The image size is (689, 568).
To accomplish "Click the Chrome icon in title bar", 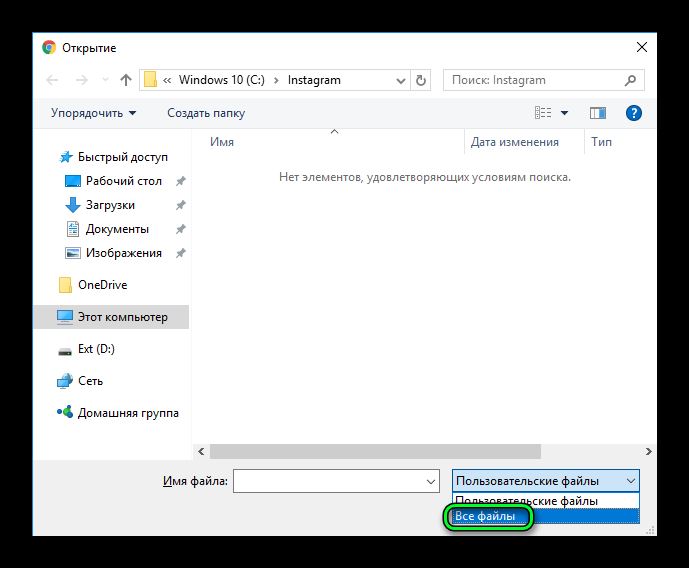I will (49, 47).
